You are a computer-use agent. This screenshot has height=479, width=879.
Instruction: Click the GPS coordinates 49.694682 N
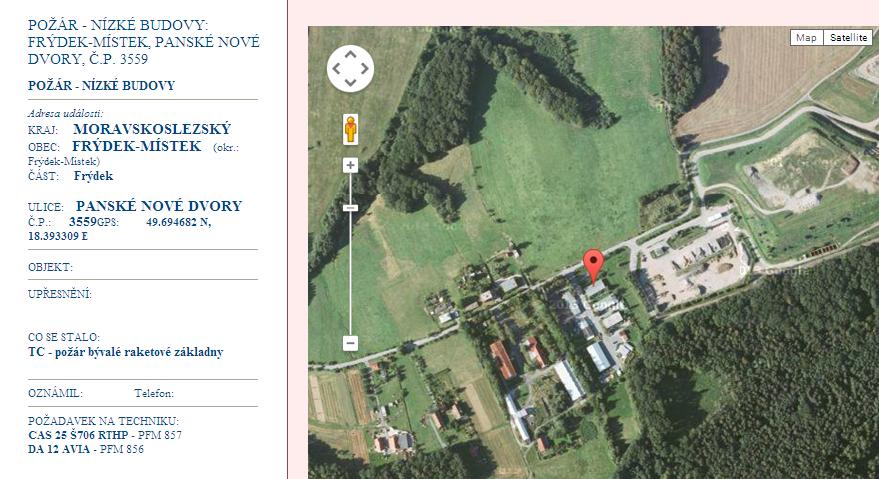click(179, 222)
